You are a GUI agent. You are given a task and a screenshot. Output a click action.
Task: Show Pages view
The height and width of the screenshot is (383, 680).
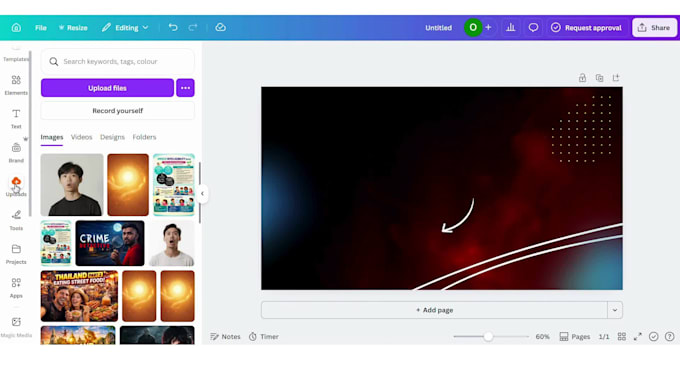point(575,337)
